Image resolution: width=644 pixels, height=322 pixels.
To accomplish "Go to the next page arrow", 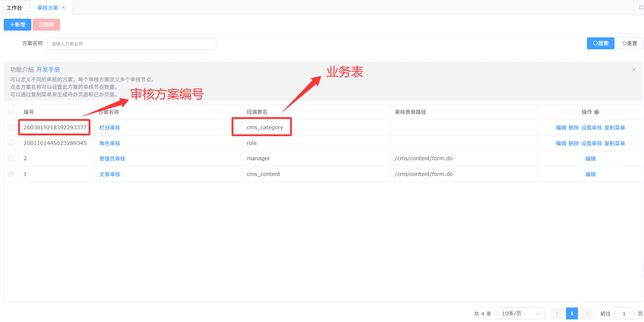I will 587,313.
